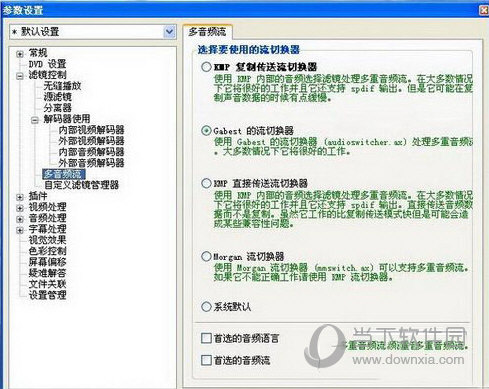Viewport: 489px width, 389px height.
Task: Select KMP 复制传送流切换器 radio button
Action: pyautogui.click(x=206, y=67)
